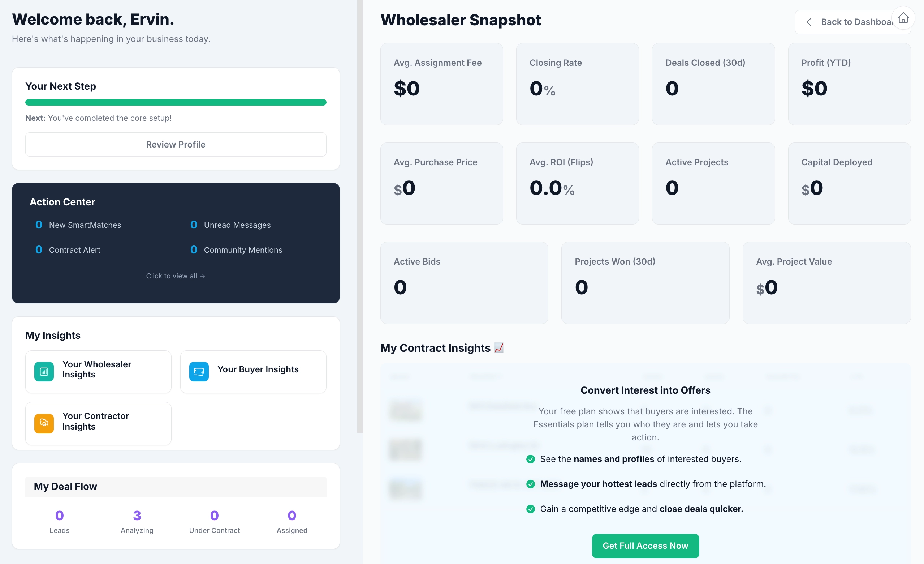Click the checkmark beside close deals quicker
This screenshot has width=924, height=564.
click(531, 509)
